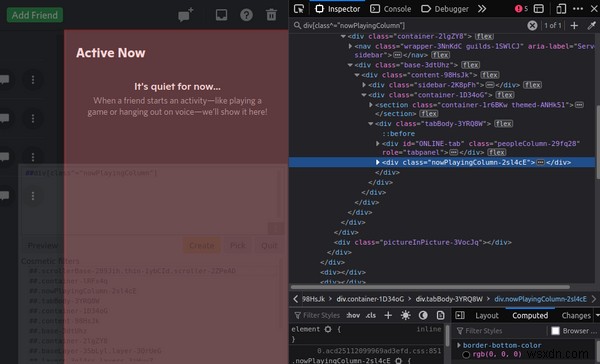Viewport: 600px width, 364px height.
Task: Switch to the Changes panel tab
Action: click(x=576, y=315)
